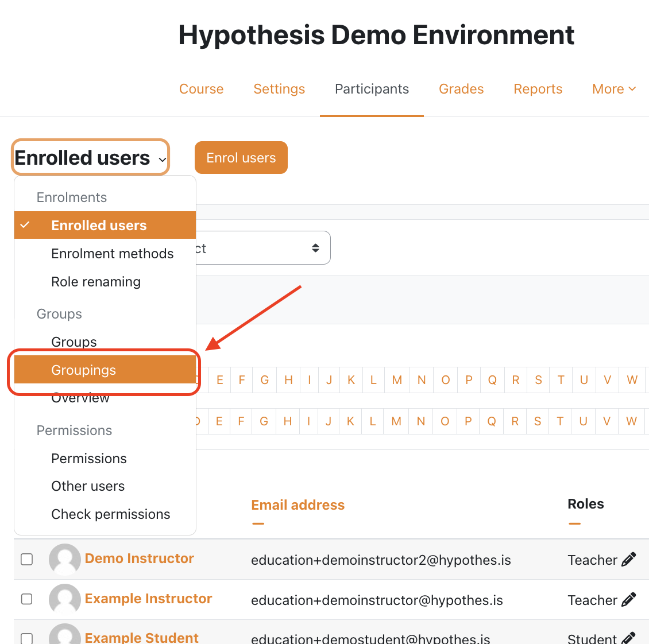Filter first name by letter M

[x=397, y=380]
